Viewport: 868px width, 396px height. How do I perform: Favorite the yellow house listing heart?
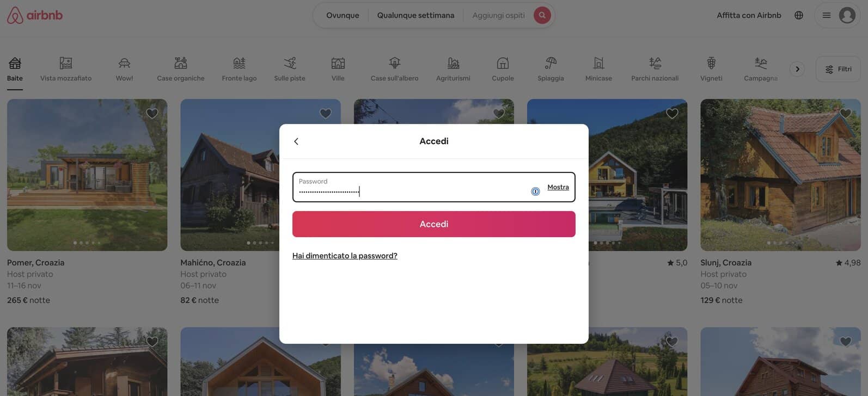(673, 113)
